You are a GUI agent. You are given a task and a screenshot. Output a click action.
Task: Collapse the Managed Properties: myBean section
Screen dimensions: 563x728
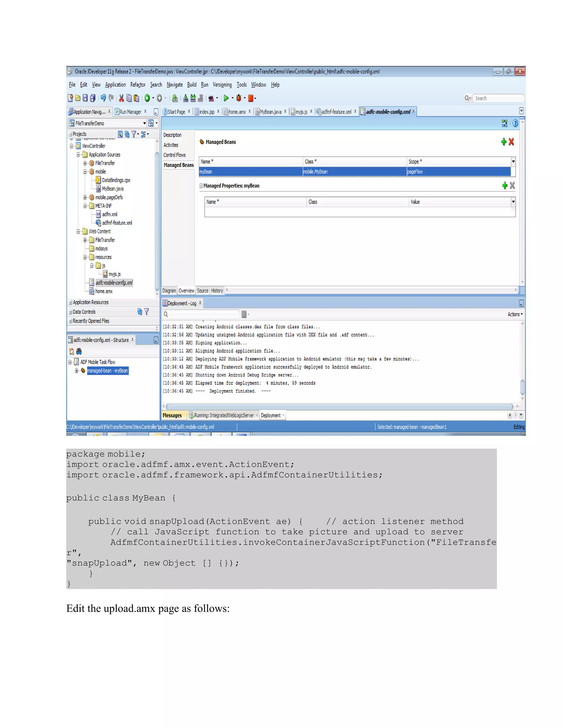(201, 186)
